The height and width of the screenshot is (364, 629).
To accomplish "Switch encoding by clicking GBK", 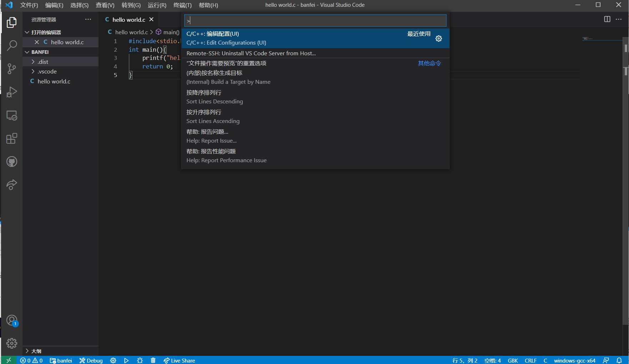I will pos(513,360).
